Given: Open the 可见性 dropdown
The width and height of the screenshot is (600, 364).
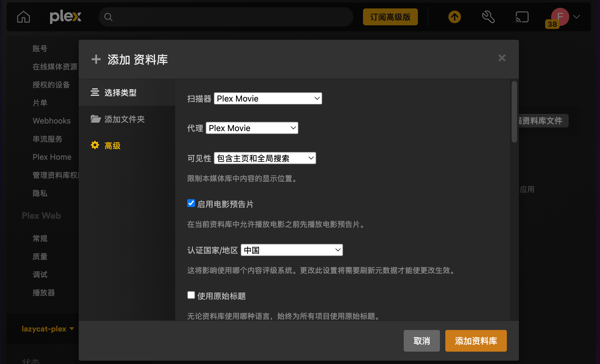Looking at the screenshot, I should click(265, 158).
